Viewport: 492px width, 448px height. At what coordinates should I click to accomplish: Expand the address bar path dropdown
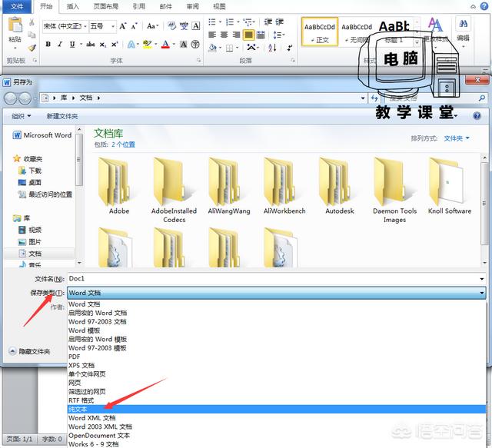[363, 98]
